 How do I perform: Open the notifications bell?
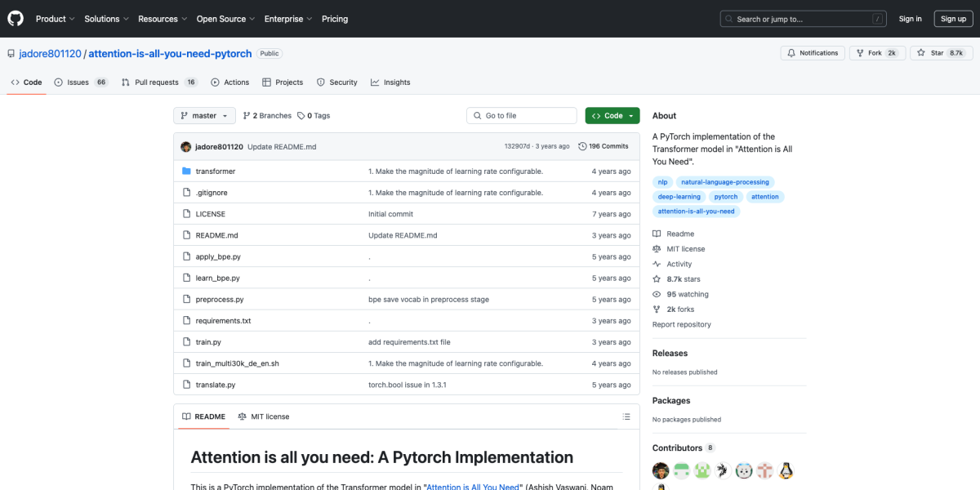tap(791, 51)
